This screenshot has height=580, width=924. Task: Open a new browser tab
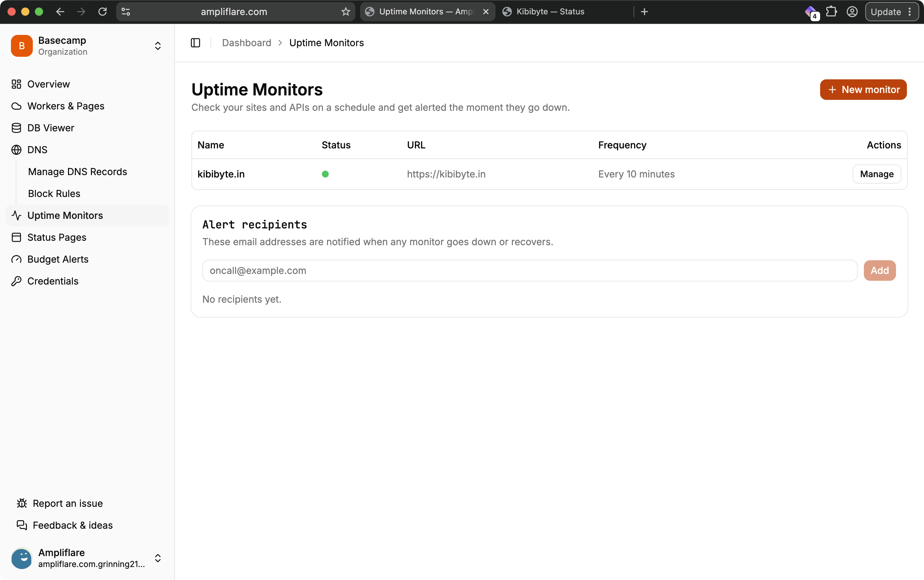(644, 12)
